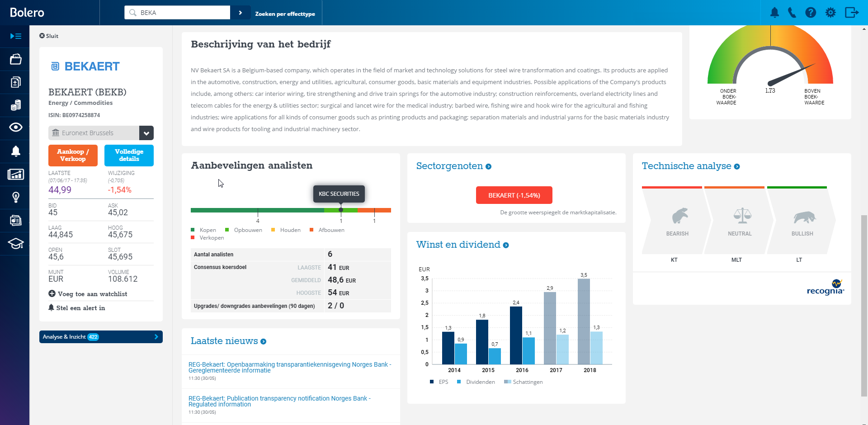The image size is (868, 425).
Task: Click the phone contact icon
Action: (x=792, y=13)
